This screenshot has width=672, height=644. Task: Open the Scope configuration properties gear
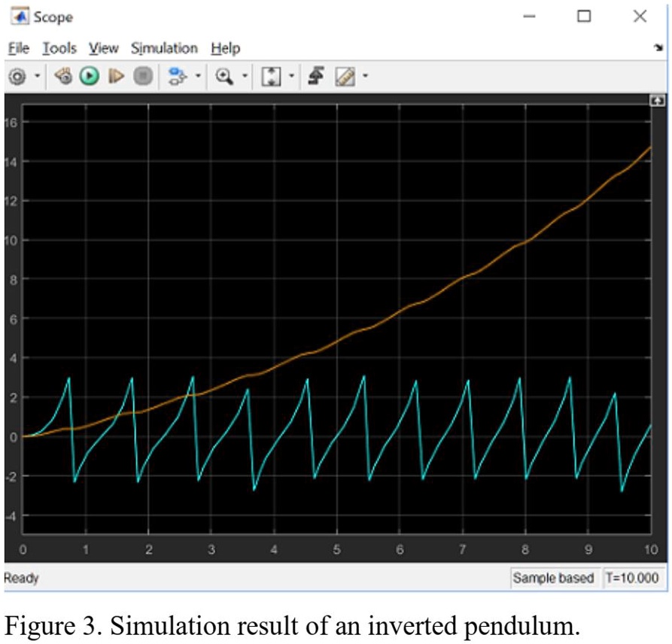(x=15, y=75)
